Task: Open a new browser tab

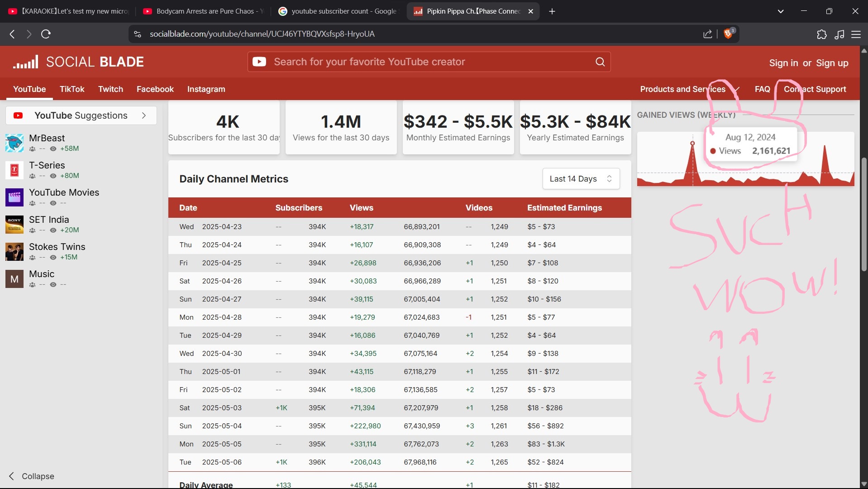Action: coord(552,11)
